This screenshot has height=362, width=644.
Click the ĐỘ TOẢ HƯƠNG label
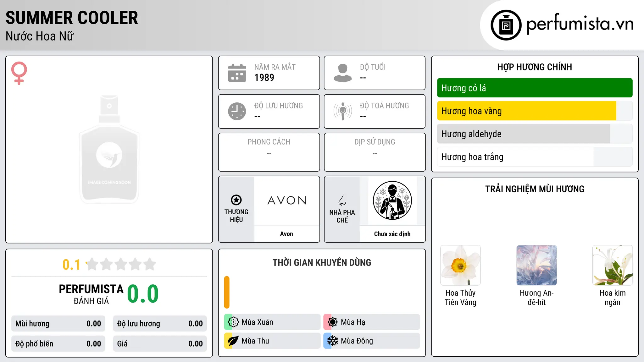tap(384, 106)
